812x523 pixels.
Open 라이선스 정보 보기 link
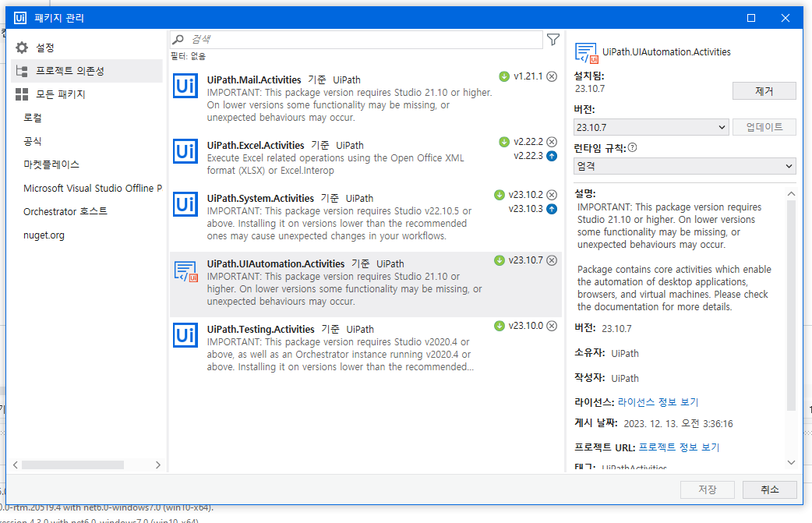(x=658, y=402)
